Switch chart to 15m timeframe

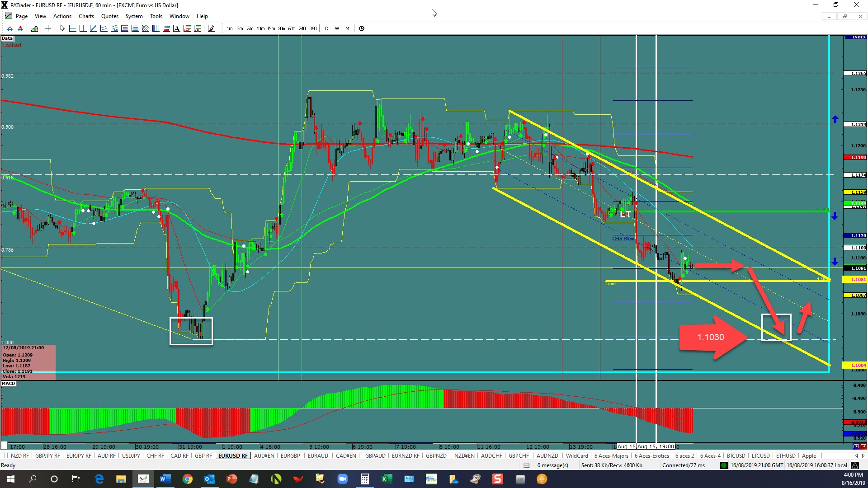(x=271, y=28)
